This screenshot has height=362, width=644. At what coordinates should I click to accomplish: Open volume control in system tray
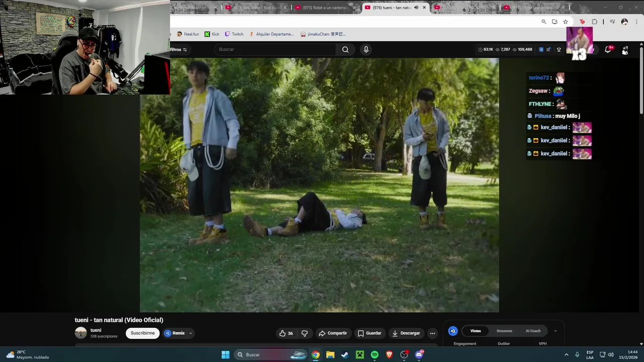(x=611, y=354)
